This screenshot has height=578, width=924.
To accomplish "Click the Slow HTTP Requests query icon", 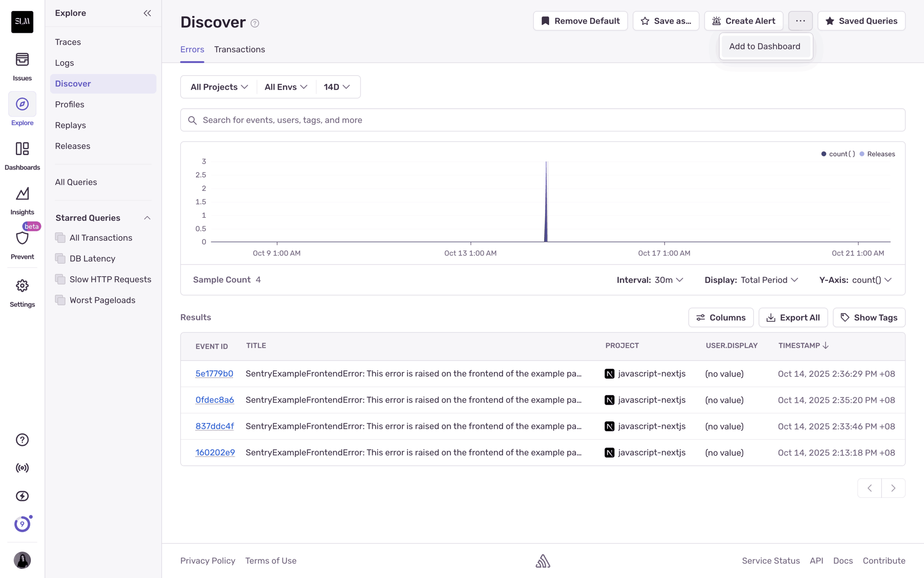I will tap(60, 279).
